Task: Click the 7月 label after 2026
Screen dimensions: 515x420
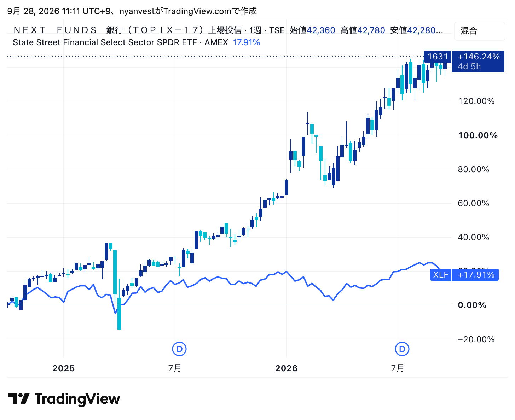Action: tap(398, 368)
